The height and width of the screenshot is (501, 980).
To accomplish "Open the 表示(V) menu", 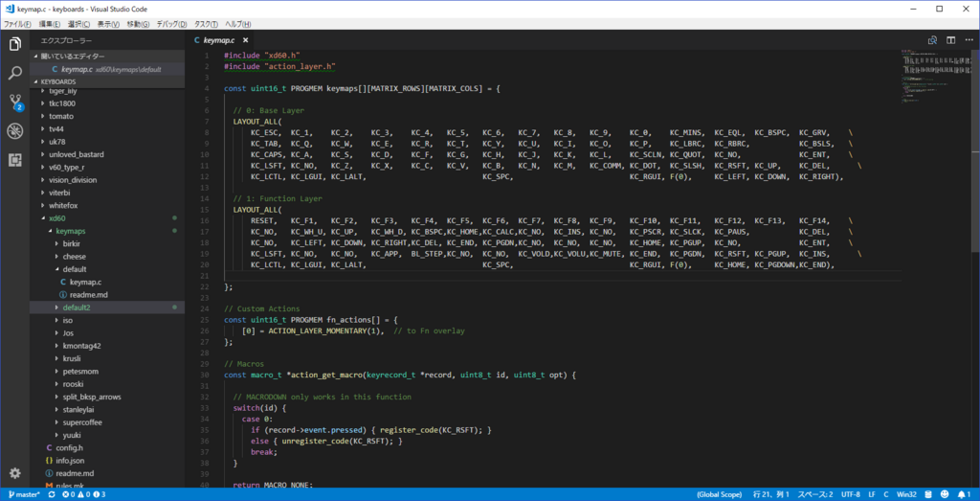I will click(108, 24).
